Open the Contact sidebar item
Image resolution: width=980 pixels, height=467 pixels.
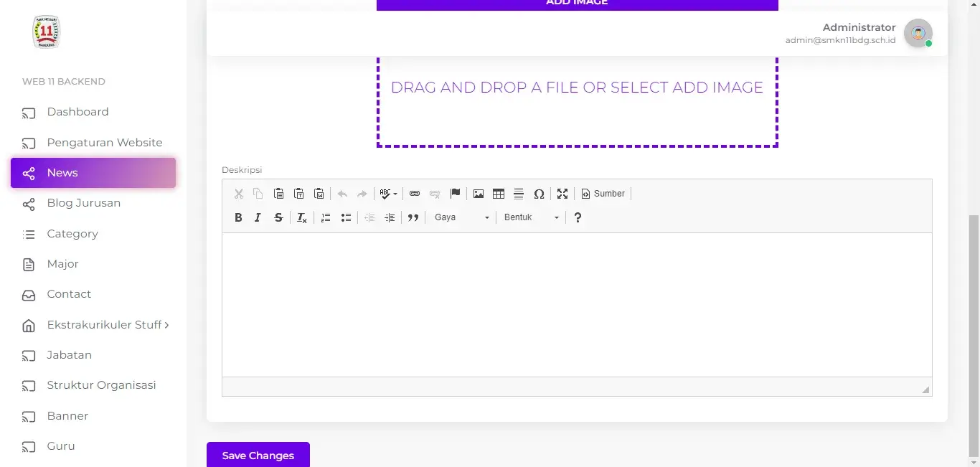point(93,294)
